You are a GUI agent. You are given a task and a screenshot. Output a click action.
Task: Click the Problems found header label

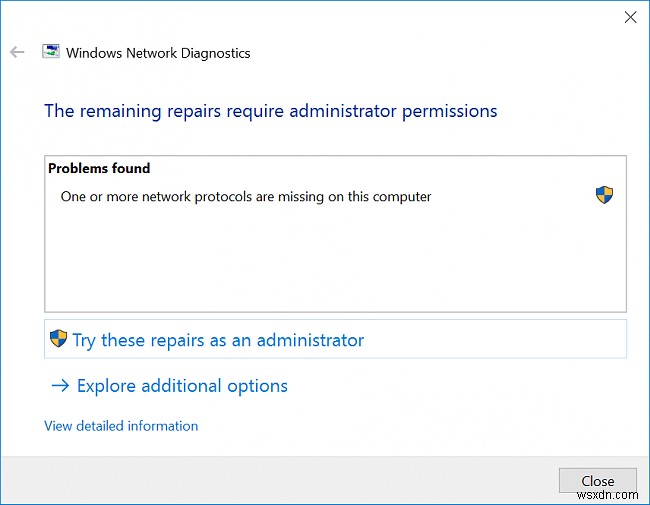[99, 169]
